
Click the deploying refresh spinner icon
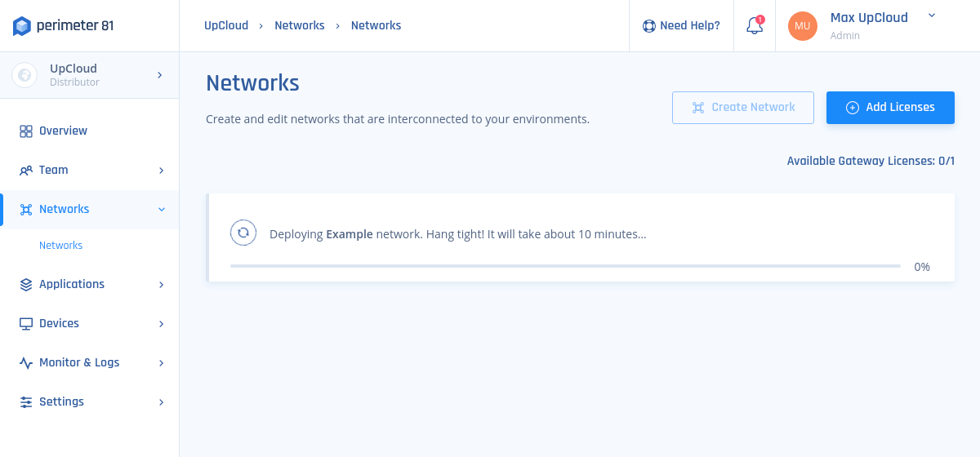tap(243, 233)
